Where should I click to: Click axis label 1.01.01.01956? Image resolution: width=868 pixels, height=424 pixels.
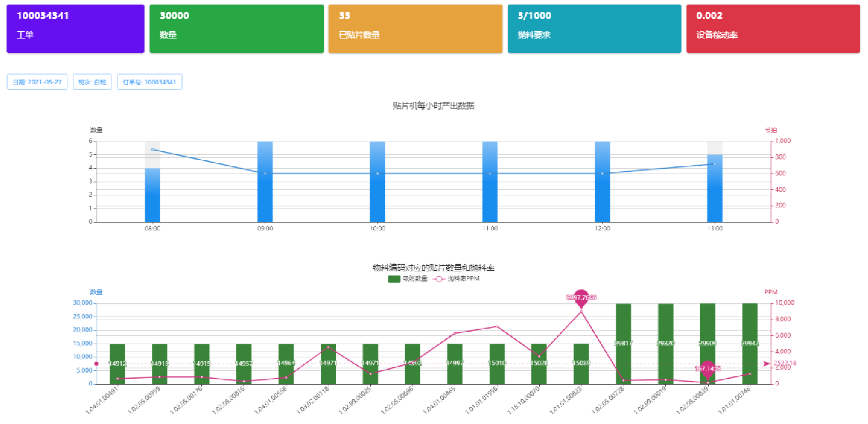(482, 400)
